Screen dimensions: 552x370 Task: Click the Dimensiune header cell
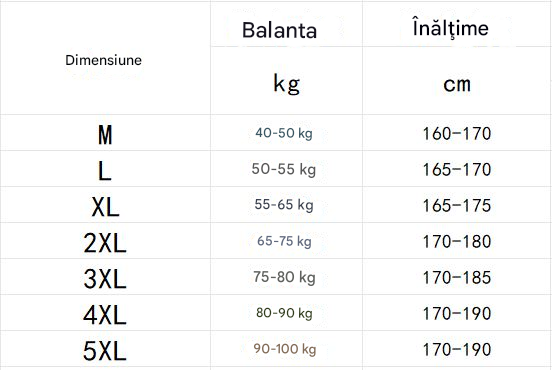105,58
